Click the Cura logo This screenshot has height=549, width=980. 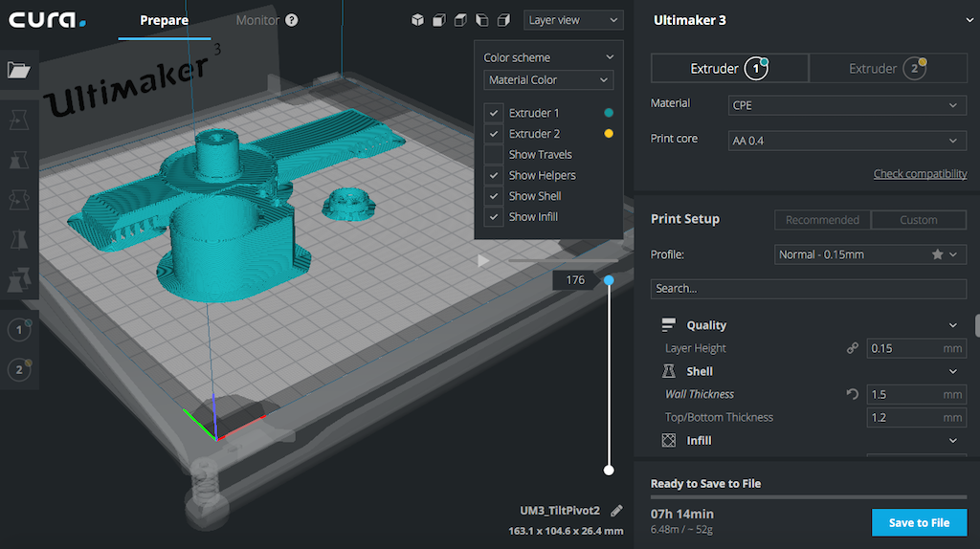point(47,20)
